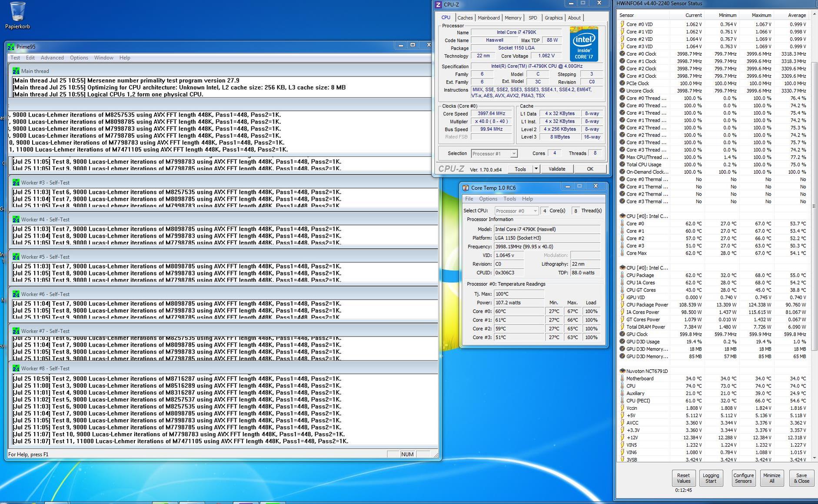The image size is (818, 504).
Task: Click Configure Sensors in HWiNFO64
Action: [743, 478]
